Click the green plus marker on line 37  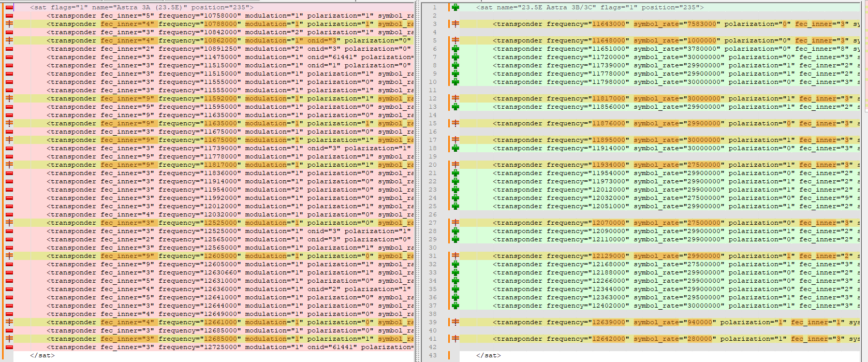pyautogui.click(x=455, y=306)
